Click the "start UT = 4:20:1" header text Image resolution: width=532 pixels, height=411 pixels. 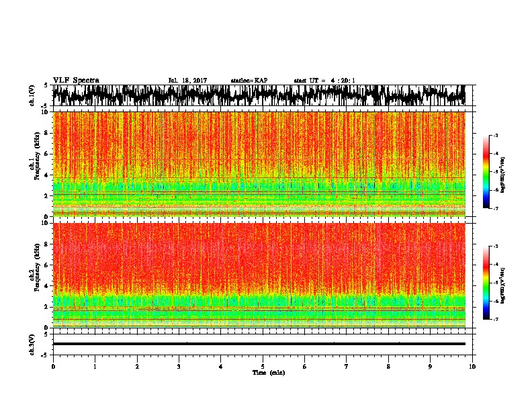click(324, 81)
